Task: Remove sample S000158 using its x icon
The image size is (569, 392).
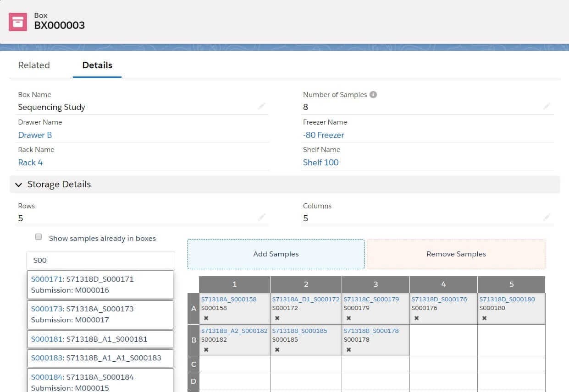Action: tap(206, 318)
